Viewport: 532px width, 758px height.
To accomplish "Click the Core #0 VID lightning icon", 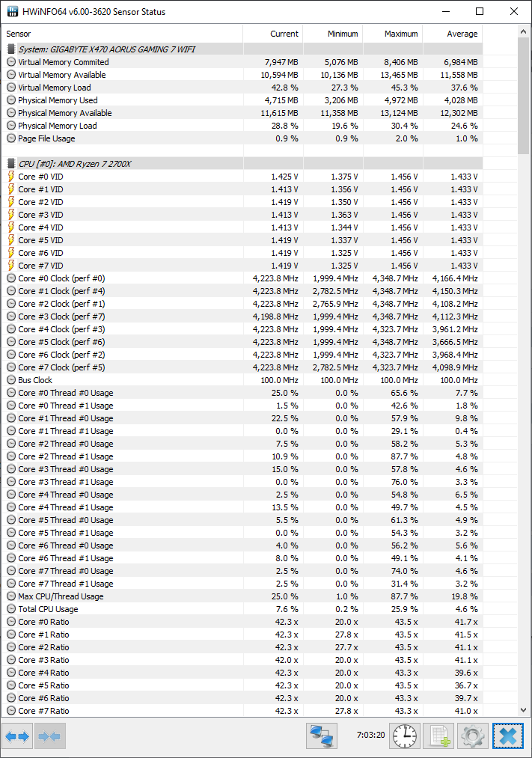I will pos(11,177).
